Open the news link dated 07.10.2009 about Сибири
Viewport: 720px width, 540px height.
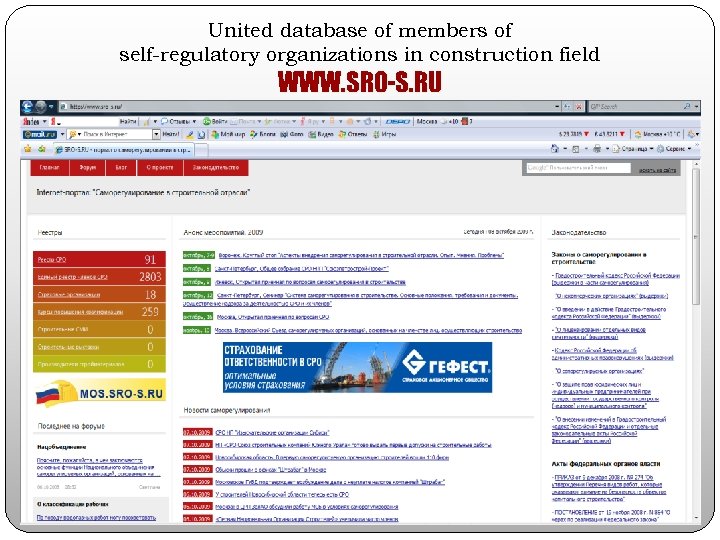pyautogui.click(x=272, y=433)
